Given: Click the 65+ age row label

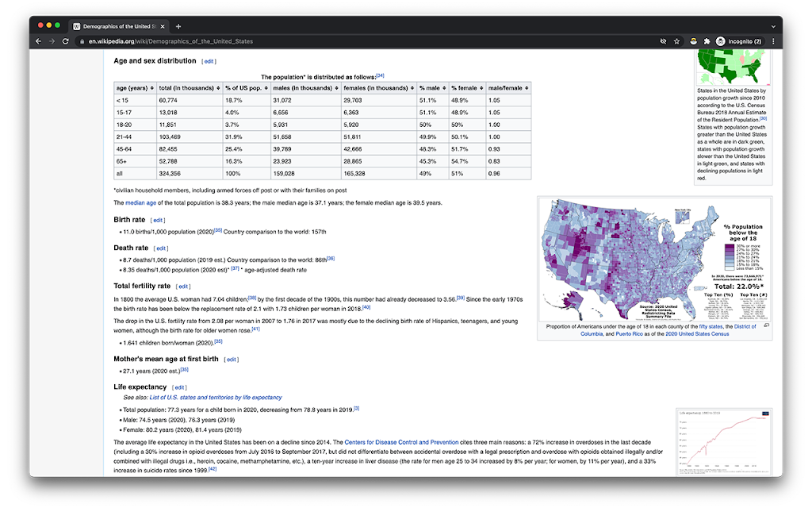Looking at the screenshot, I should [135, 162].
